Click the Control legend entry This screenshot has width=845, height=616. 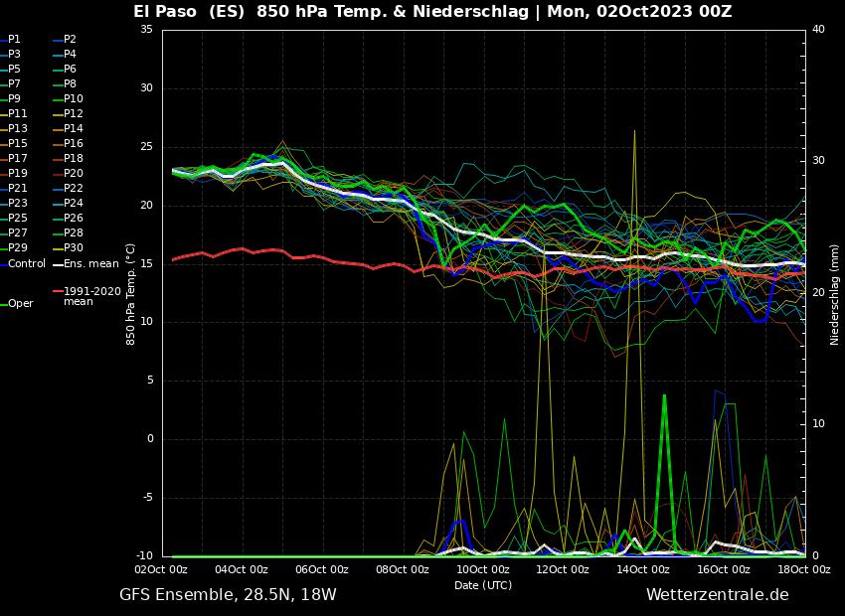point(27,263)
